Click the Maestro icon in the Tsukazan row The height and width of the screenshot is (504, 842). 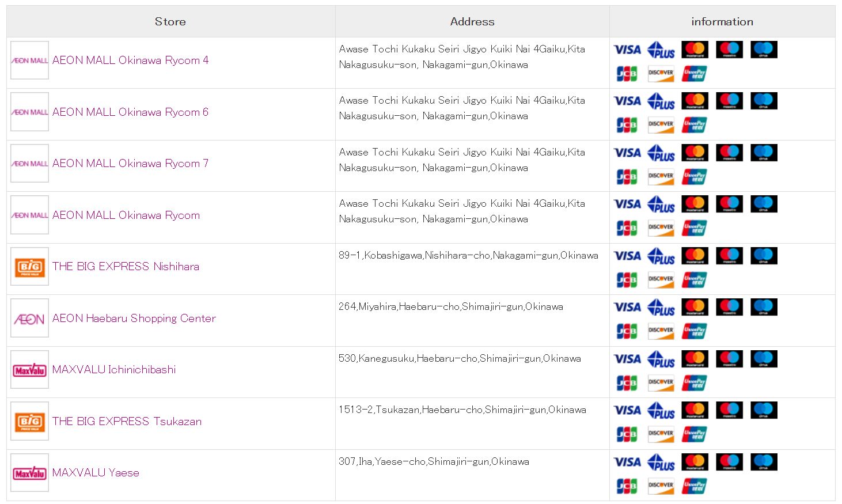pyautogui.click(x=730, y=410)
